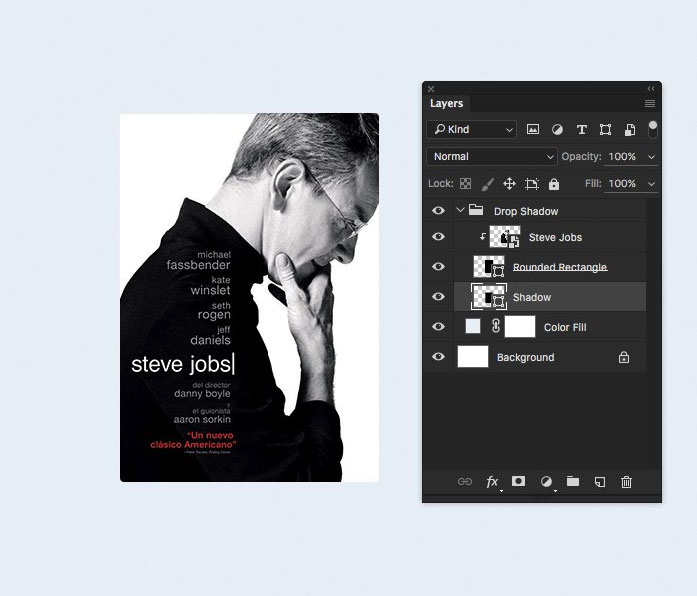Select the Steve Jobs layer name
697x596 pixels.
[555, 237]
